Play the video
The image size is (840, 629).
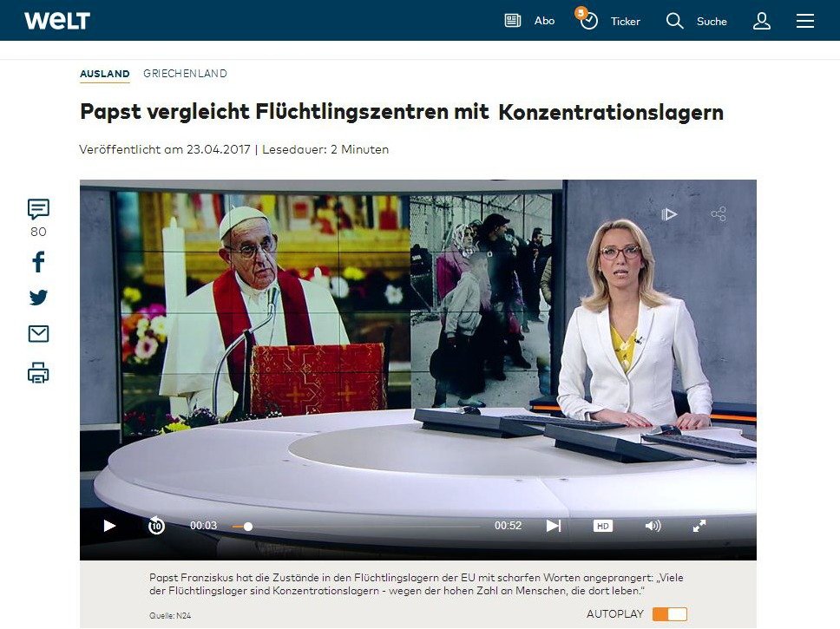109,526
